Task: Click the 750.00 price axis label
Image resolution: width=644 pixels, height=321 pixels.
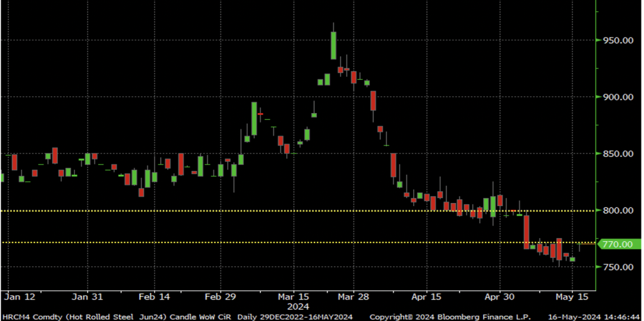Action: point(618,267)
